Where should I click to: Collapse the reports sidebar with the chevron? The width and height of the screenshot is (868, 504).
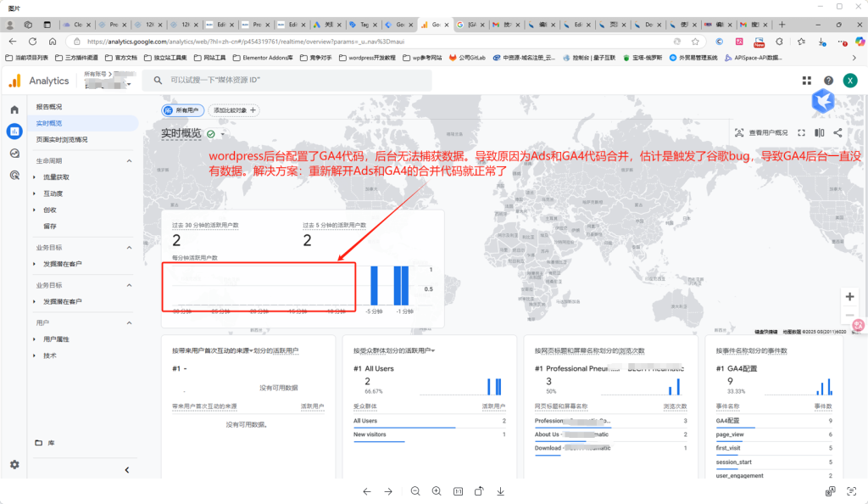pos(127,470)
